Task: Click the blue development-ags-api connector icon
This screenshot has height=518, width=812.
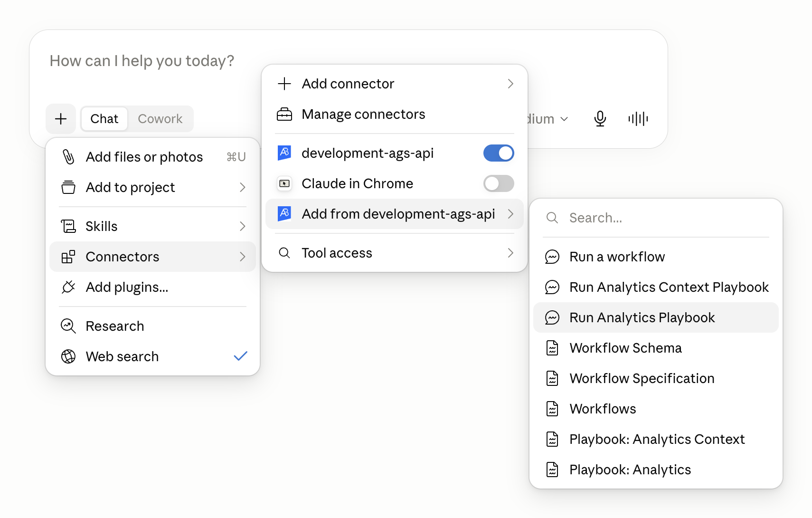Action: 284,153
